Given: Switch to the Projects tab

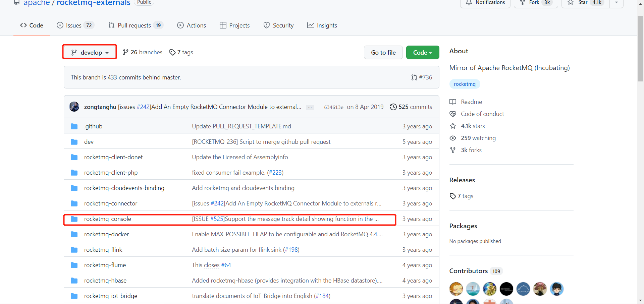Looking at the screenshot, I should 234,25.
